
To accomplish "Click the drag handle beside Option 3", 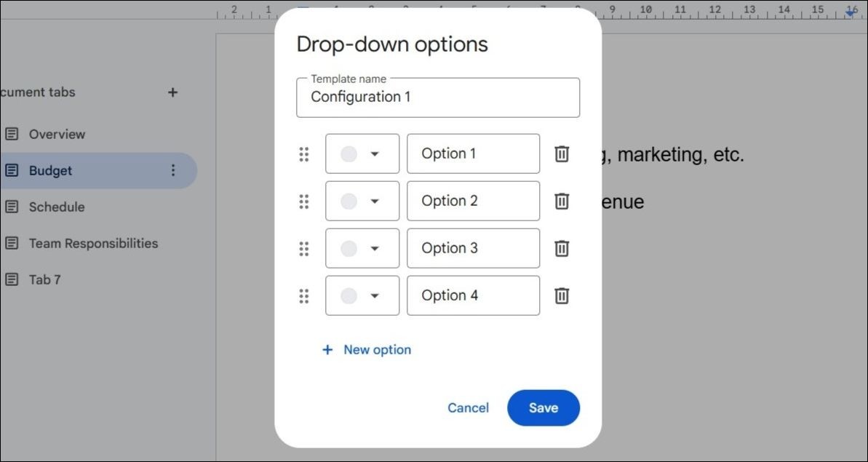I will coord(304,248).
